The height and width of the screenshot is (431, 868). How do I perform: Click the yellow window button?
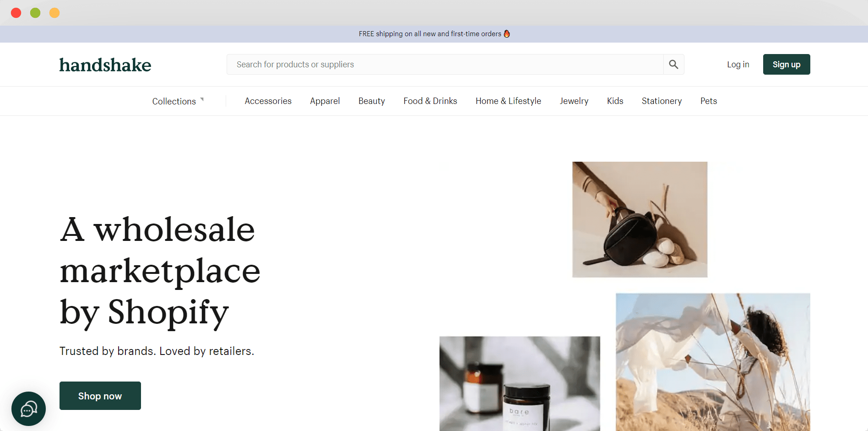pos(54,13)
